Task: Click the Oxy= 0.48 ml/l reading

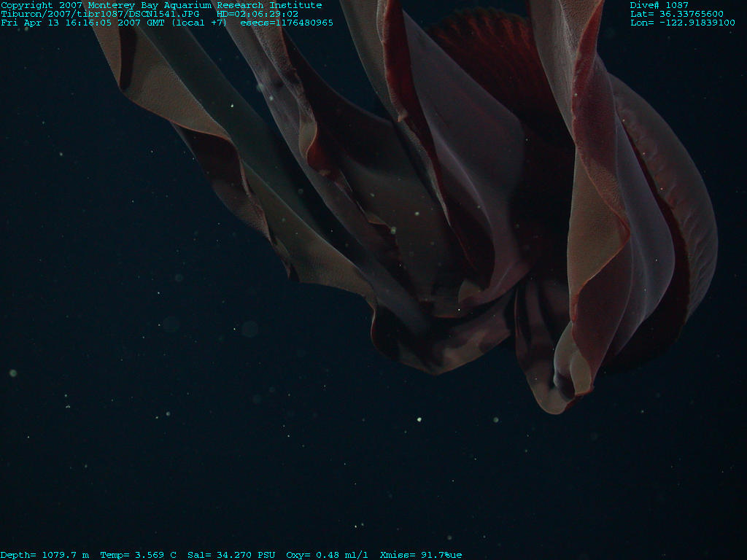Action: click(x=328, y=555)
